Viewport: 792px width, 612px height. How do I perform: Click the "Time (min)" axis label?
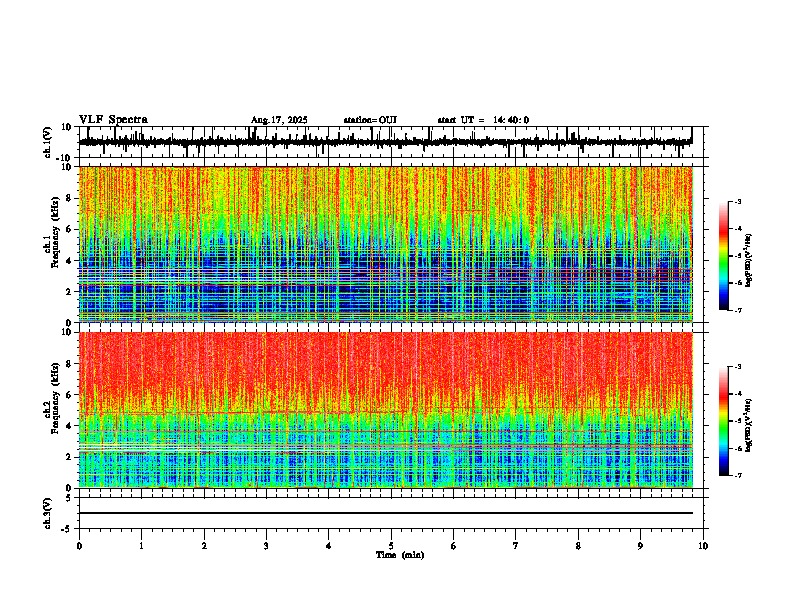(x=400, y=555)
